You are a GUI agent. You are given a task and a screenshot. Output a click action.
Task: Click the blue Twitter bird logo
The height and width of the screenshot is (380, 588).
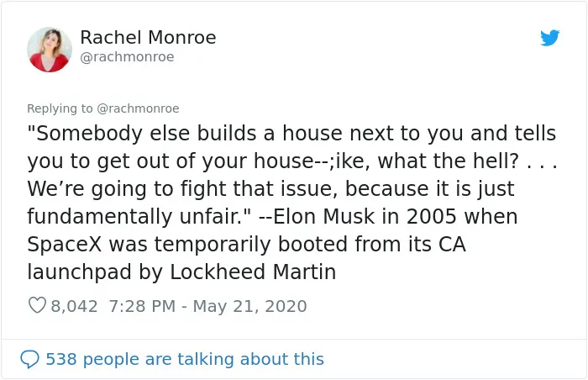(549, 38)
